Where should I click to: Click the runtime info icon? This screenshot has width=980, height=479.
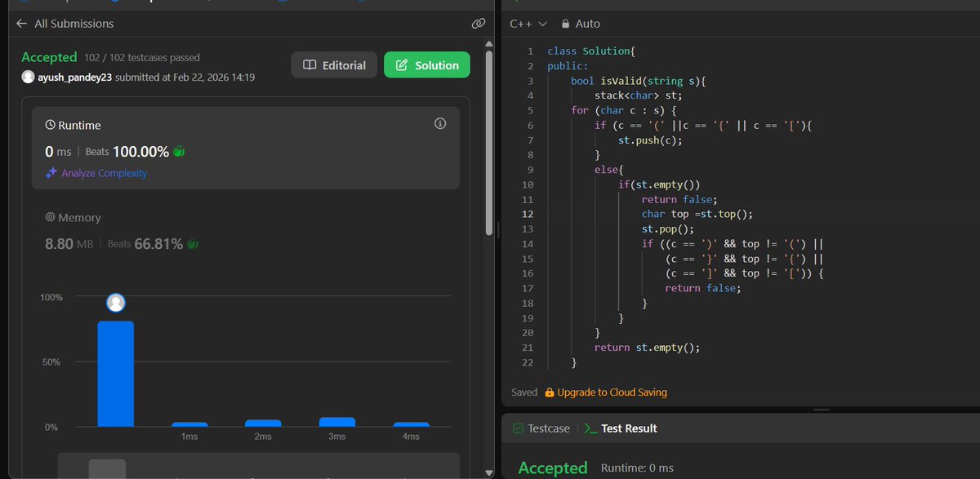pyautogui.click(x=440, y=124)
